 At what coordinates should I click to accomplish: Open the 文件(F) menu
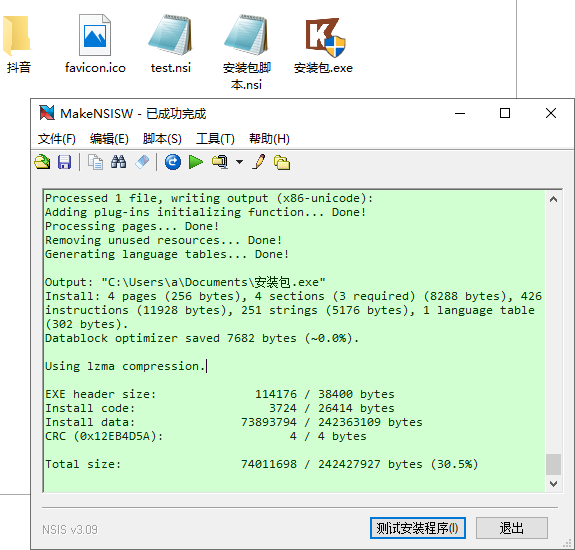56,139
